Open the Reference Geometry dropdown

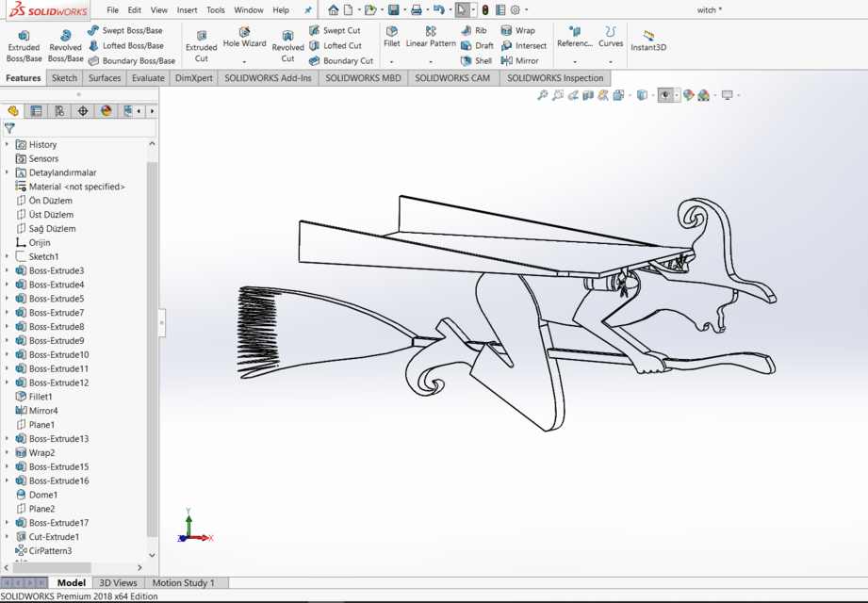tap(574, 41)
